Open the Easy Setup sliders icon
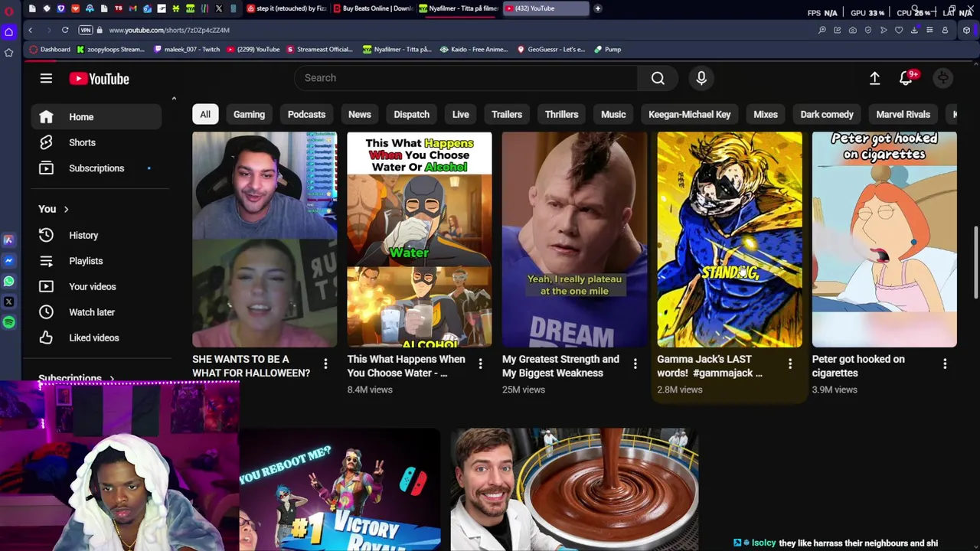980x551 pixels. [x=929, y=30]
